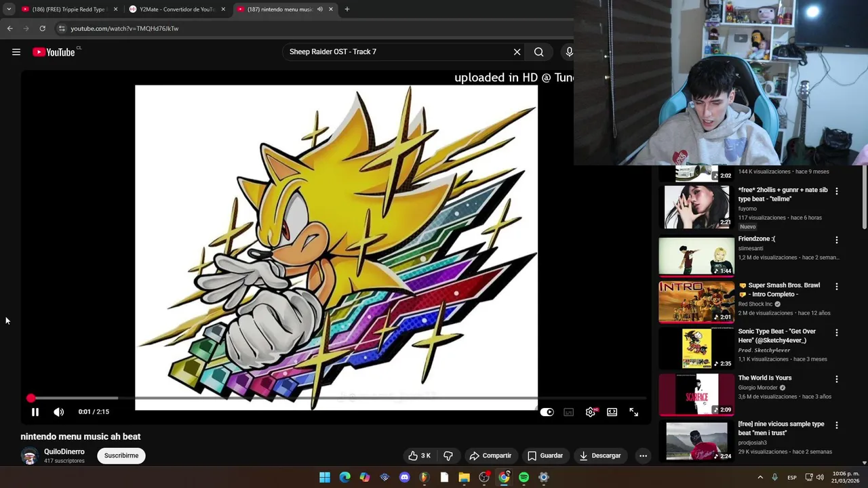Screen dimensions: 868x488
Task: Open Spotify from the taskbar
Action: coord(524,477)
